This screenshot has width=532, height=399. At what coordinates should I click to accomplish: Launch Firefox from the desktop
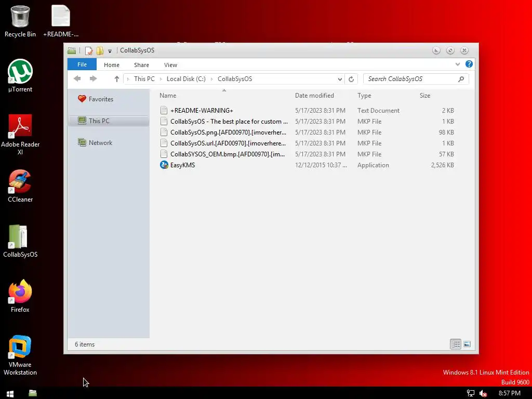[20, 296]
